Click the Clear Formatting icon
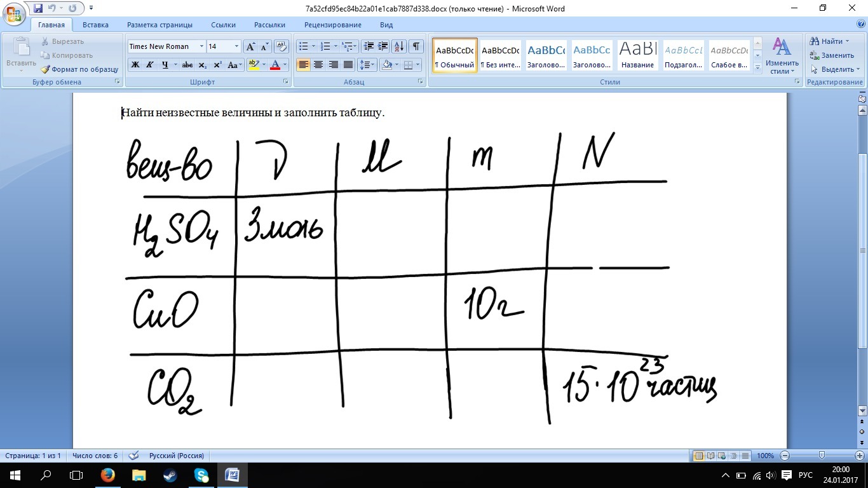The height and width of the screenshot is (488, 868). (281, 46)
